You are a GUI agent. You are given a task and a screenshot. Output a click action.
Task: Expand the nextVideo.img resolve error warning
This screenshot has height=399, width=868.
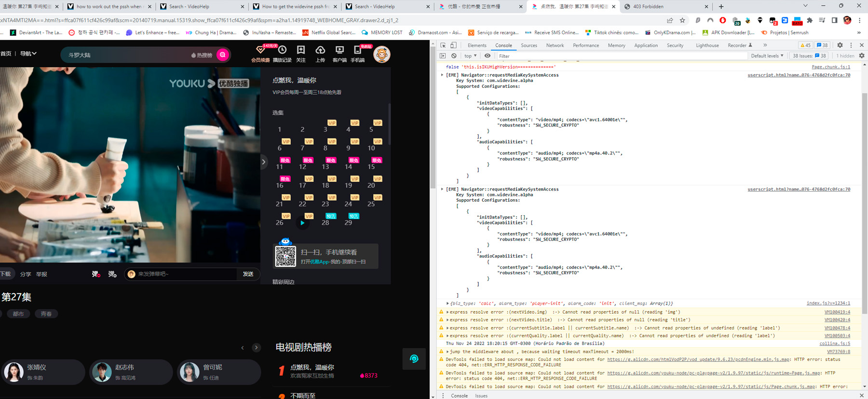(x=448, y=312)
